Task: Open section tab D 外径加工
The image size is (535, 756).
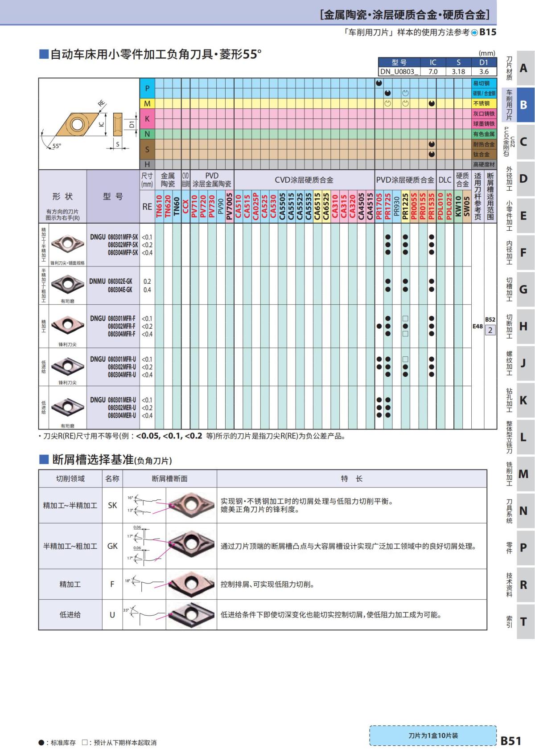Action: [519, 179]
